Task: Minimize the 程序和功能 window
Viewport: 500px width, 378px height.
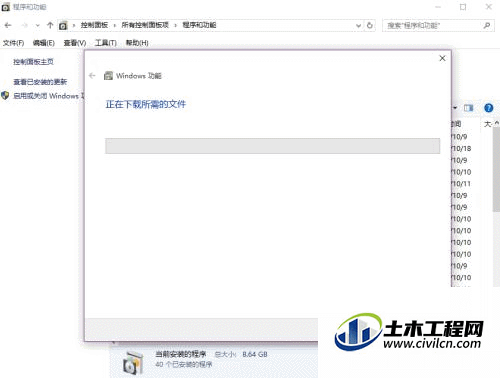Action: coord(438,7)
